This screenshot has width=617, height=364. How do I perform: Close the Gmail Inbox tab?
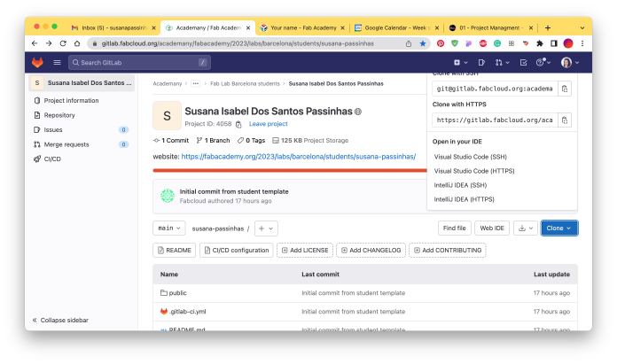pos(154,28)
